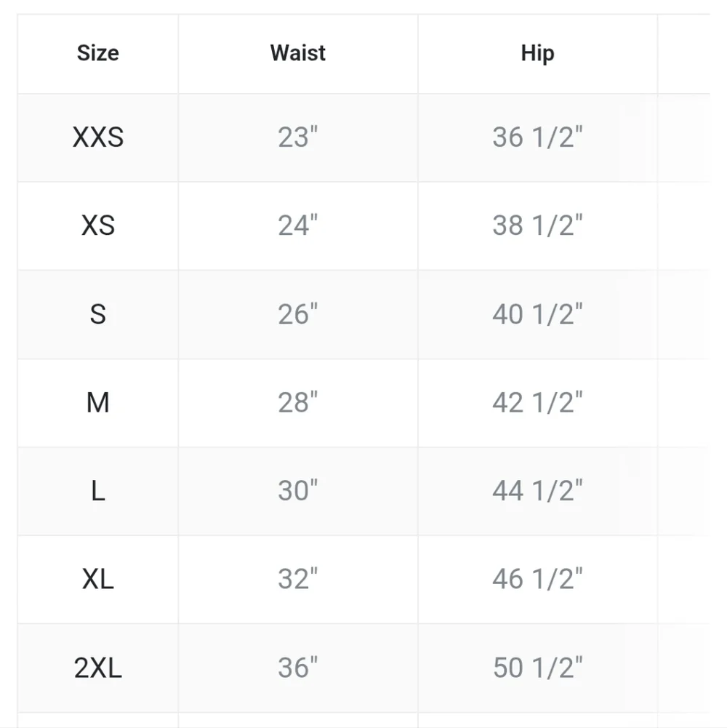Click the 44 1/2" hip measurement
Viewport: 727px width, 728px height.
[x=537, y=491]
